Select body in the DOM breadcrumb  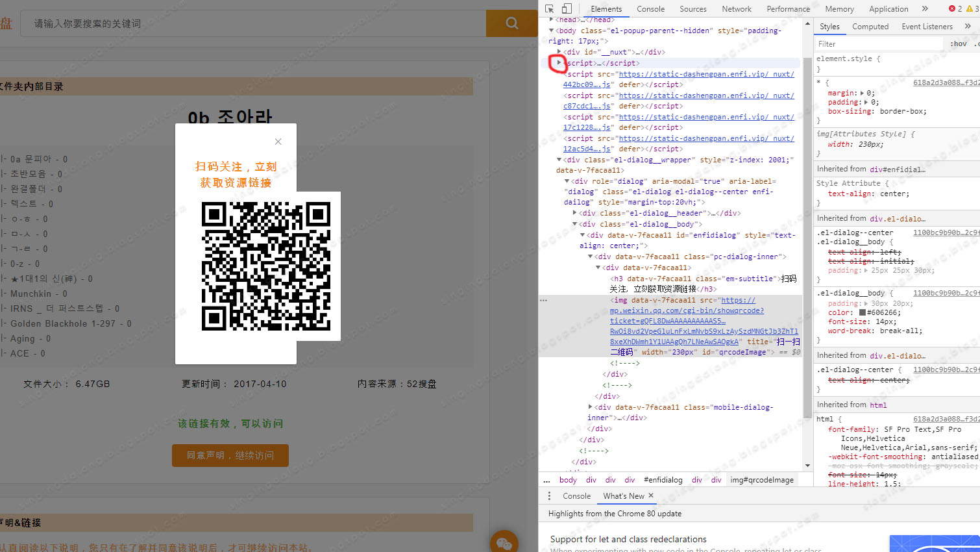568,480
